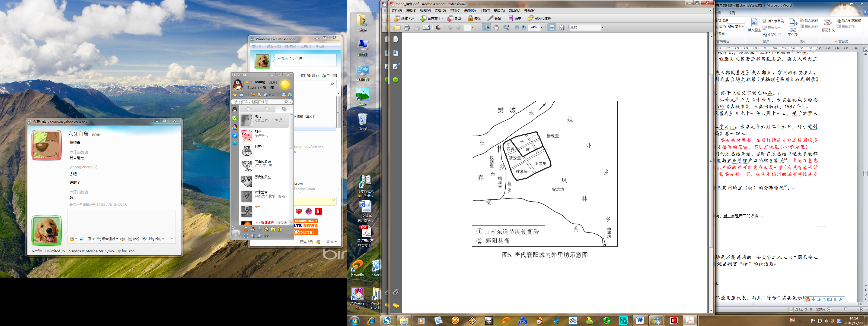Click the zoom in plus button
The image size is (868, 326).
click(x=524, y=27)
